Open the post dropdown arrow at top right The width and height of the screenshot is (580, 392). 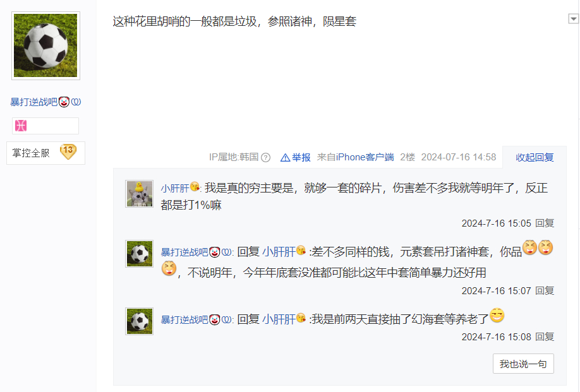[x=573, y=18]
